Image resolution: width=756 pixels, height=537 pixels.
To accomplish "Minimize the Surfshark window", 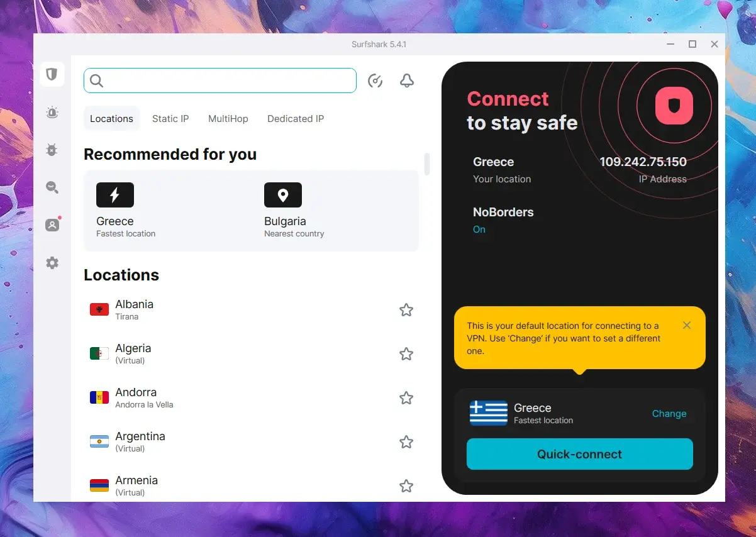I will (670, 44).
